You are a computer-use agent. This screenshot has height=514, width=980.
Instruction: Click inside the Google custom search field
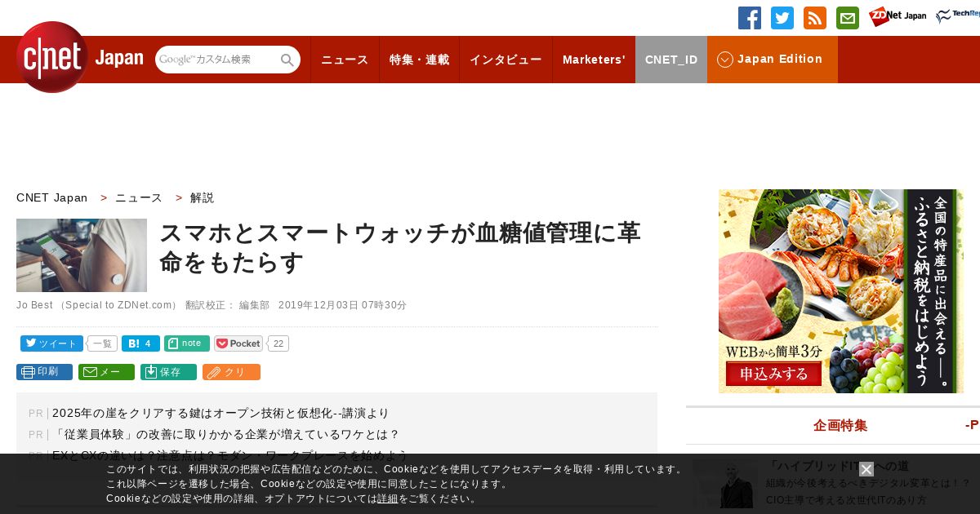(x=216, y=60)
